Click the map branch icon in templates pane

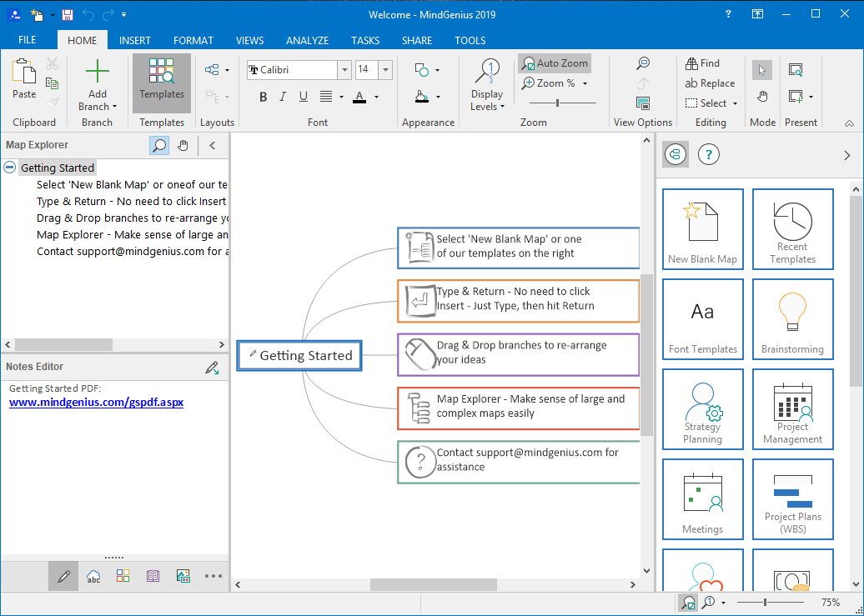point(676,155)
